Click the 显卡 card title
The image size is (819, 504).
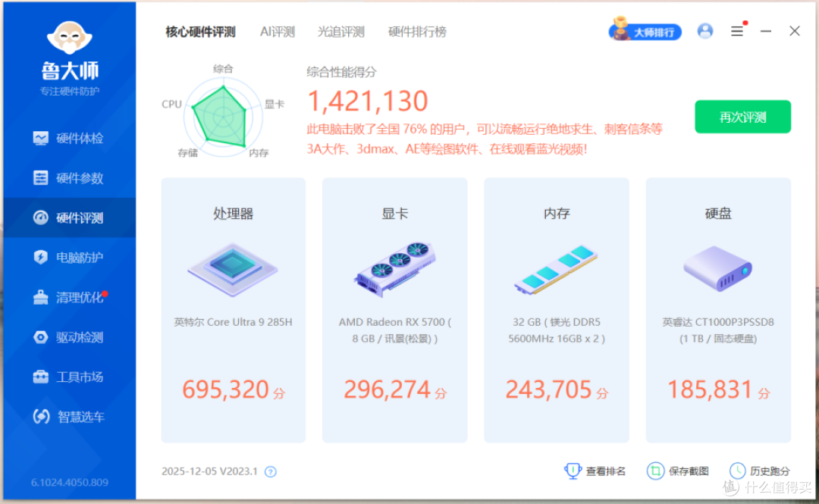(395, 214)
